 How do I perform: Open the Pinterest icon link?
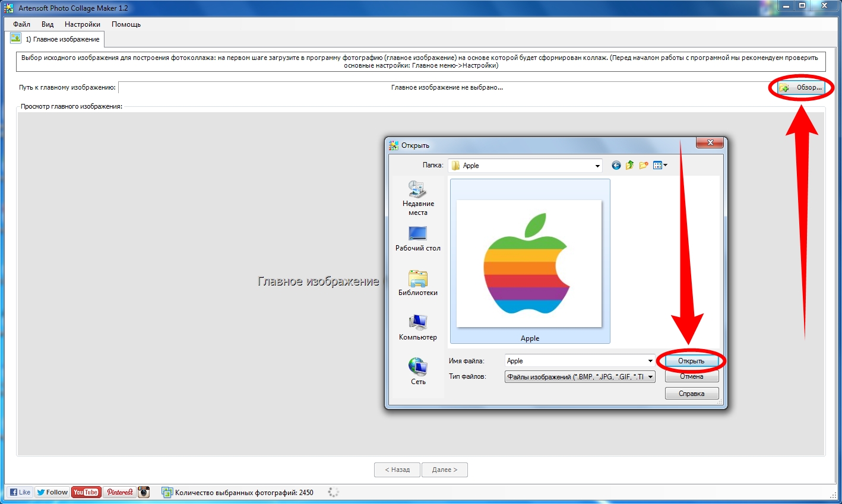click(x=119, y=492)
